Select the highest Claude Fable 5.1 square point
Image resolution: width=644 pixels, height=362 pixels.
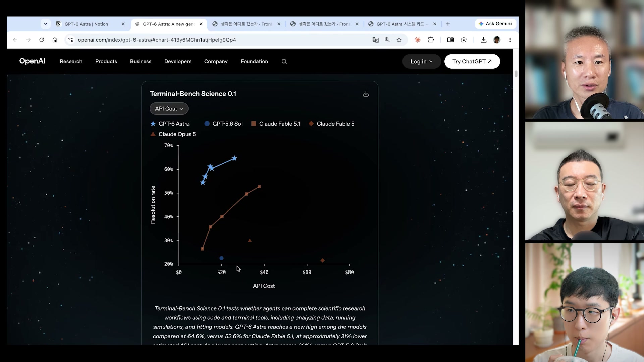[x=259, y=187]
